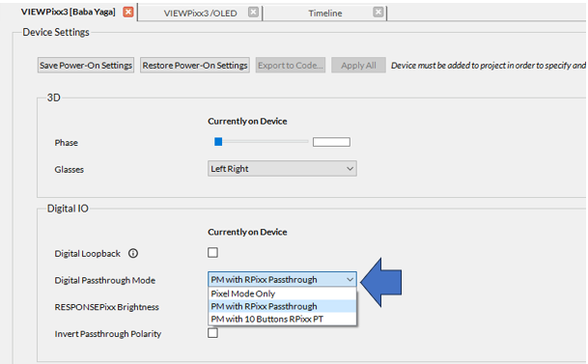Click the Digital Passthrough Mode label
The width and height of the screenshot is (588, 364).
tap(105, 280)
